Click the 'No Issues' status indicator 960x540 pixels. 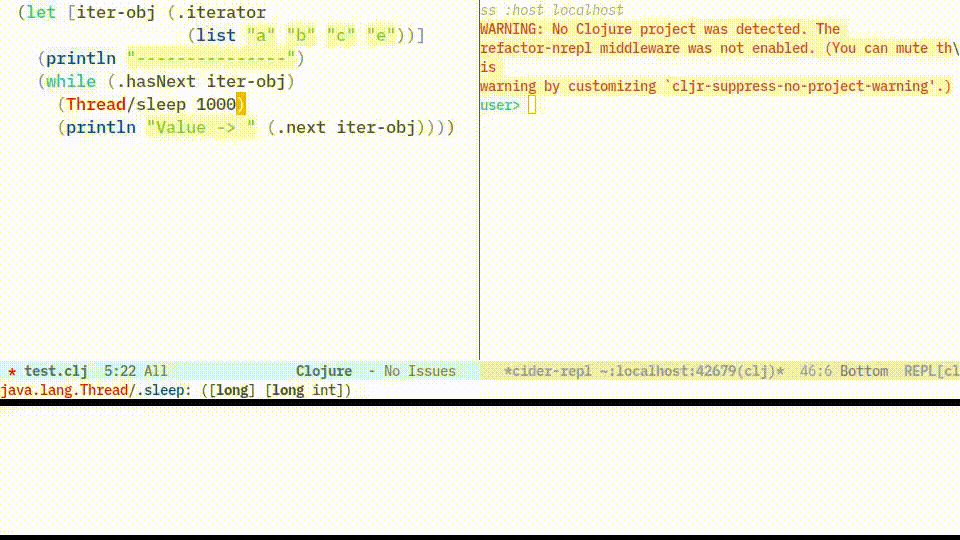pyautogui.click(x=419, y=371)
